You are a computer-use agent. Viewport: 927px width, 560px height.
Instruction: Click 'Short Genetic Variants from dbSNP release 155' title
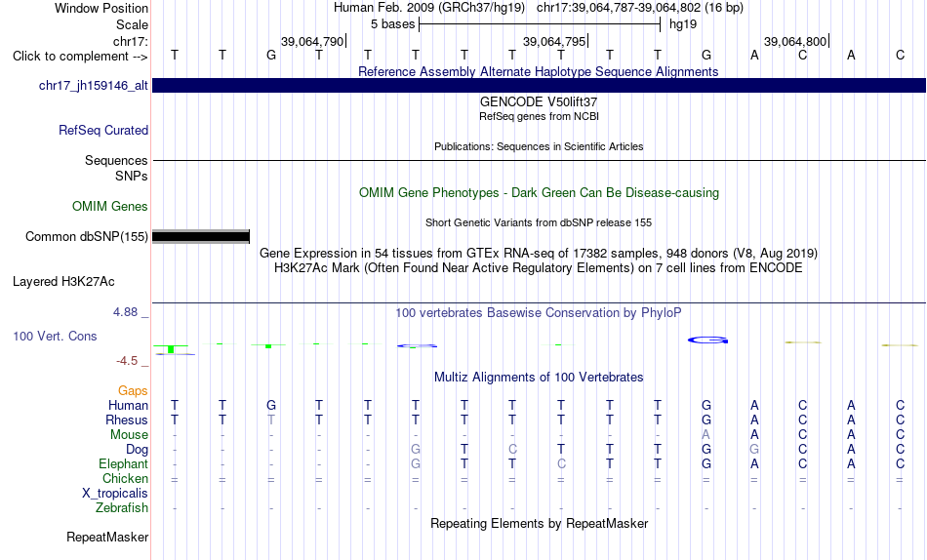point(539,223)
